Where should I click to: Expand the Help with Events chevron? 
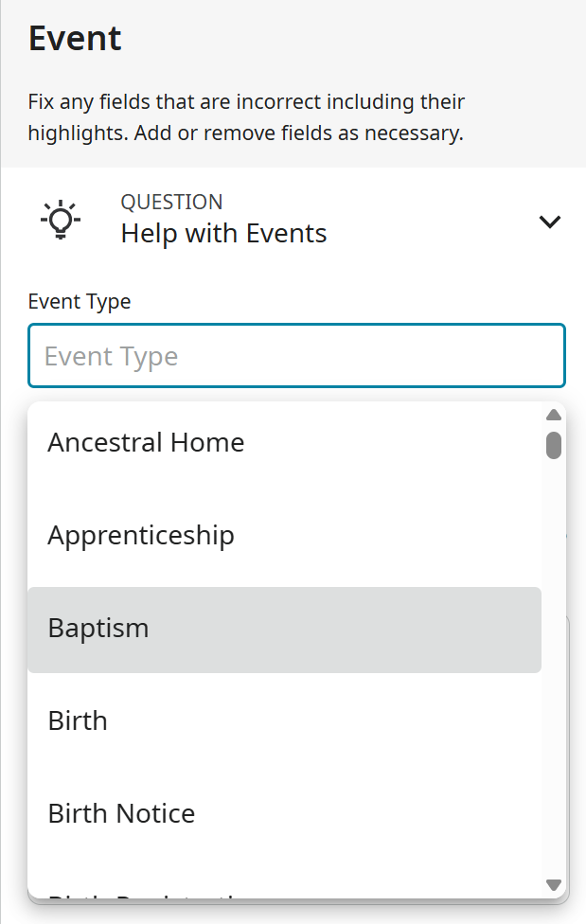click(x=549, y=222)
